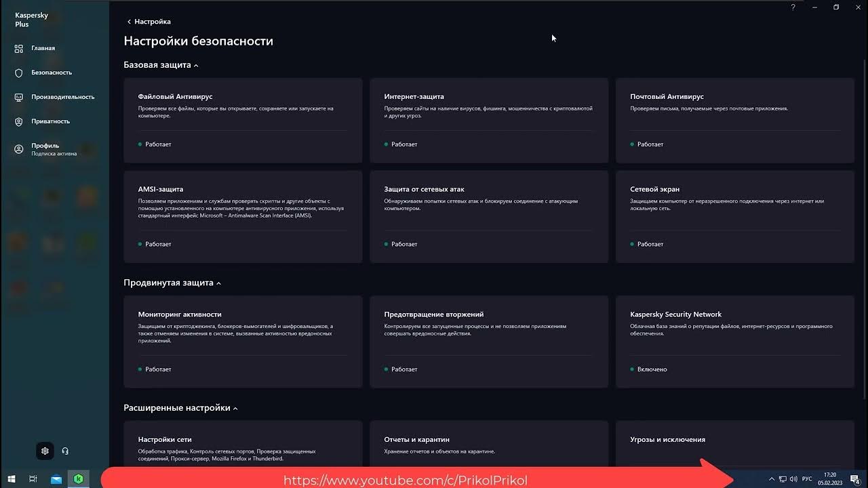Click the РУС language indicator
This screenshot has width=868, height=488.
(807, 479)
